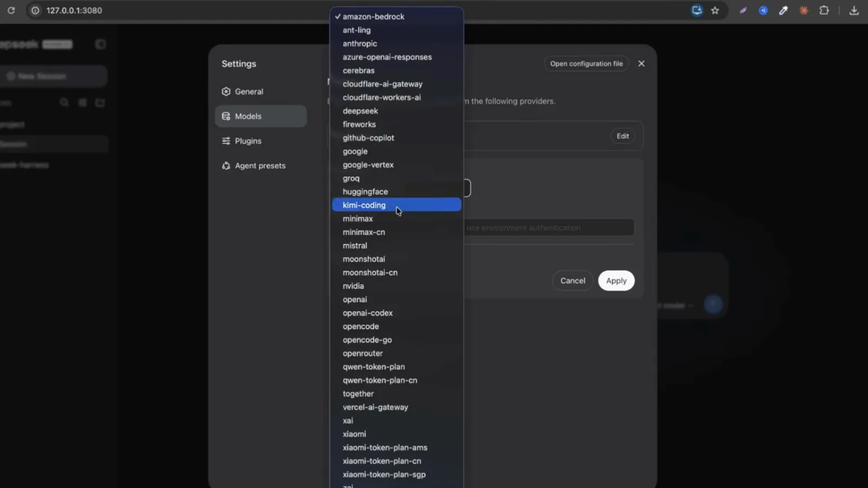Select xiaomi-token-plan-sgp option
This screenshot has height=488, width=868.
click(x=397, y=474)
